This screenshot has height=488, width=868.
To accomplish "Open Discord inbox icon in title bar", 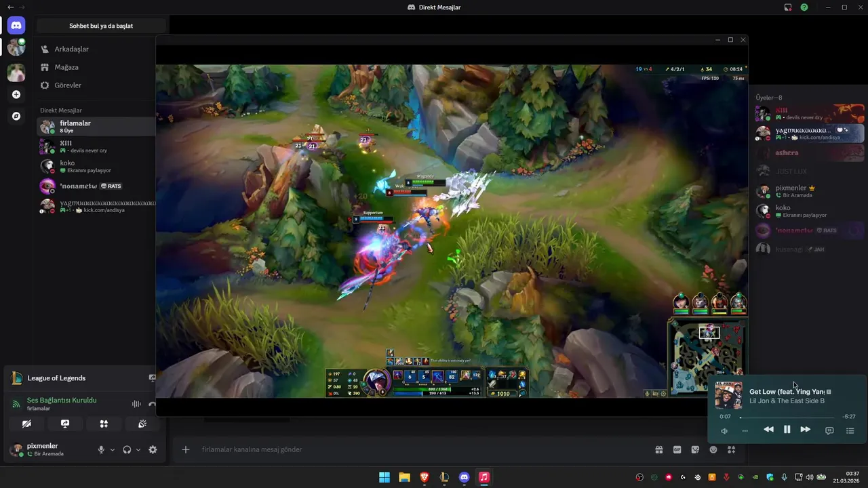I will (788, 7).
